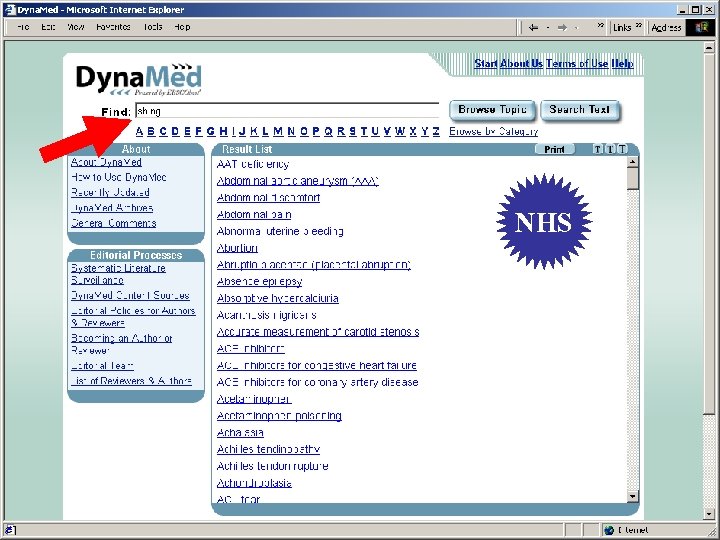Click the Browse Topic button

click(x=492, y=110)
